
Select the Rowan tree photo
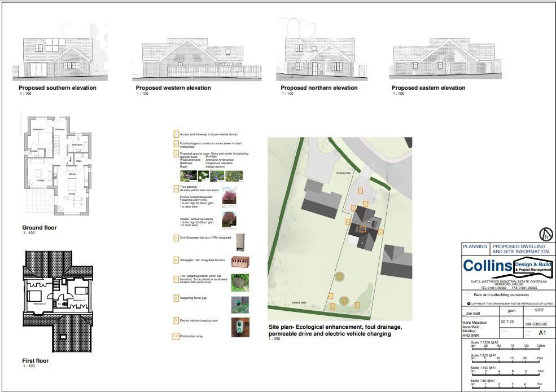(x=229, y=220)
